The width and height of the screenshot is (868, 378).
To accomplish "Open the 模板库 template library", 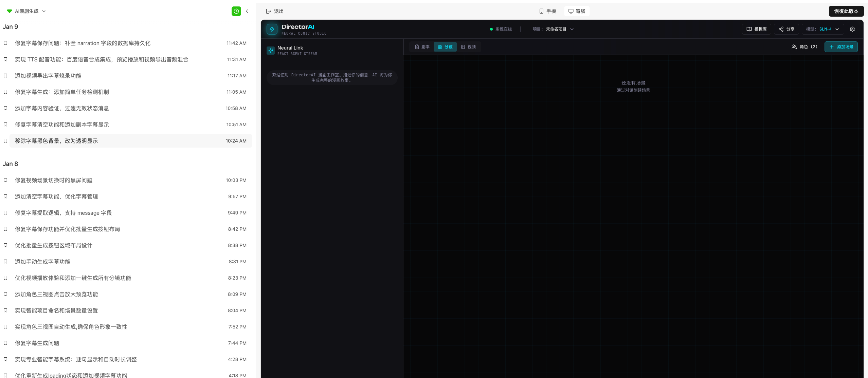I will [756, 29].
